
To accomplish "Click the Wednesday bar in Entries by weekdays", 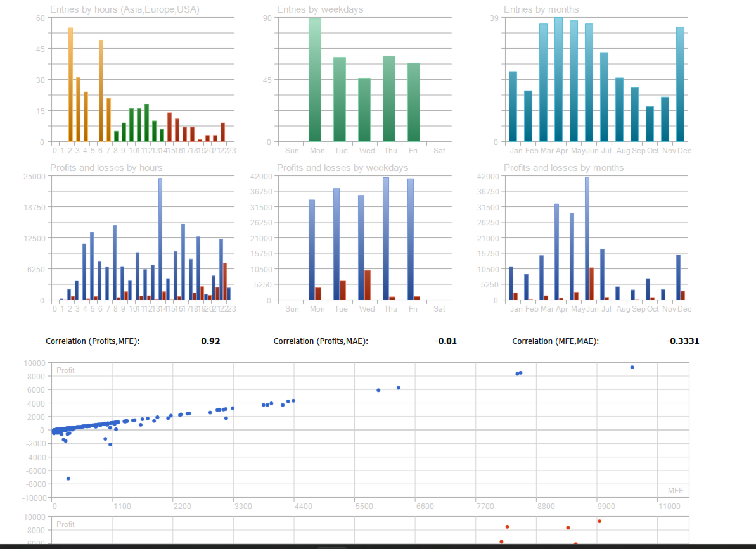I will click(364, 110).
